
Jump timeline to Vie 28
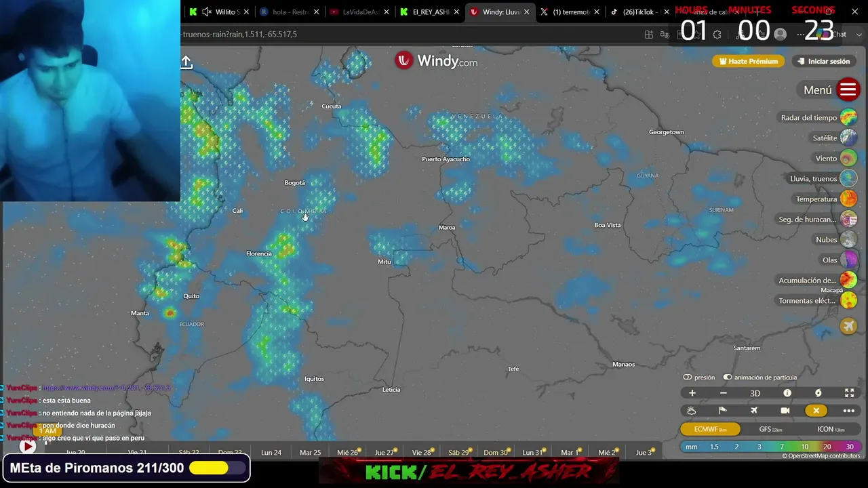point(421,452)
